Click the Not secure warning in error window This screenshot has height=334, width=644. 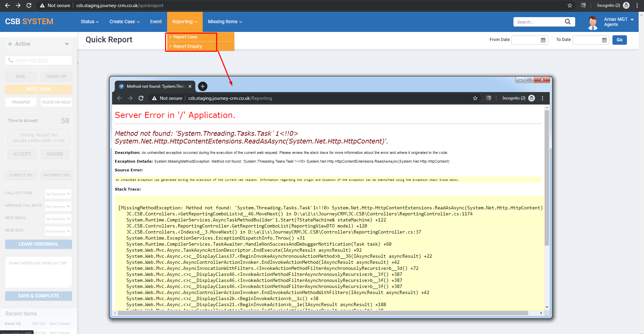click(x=167, y=98)
